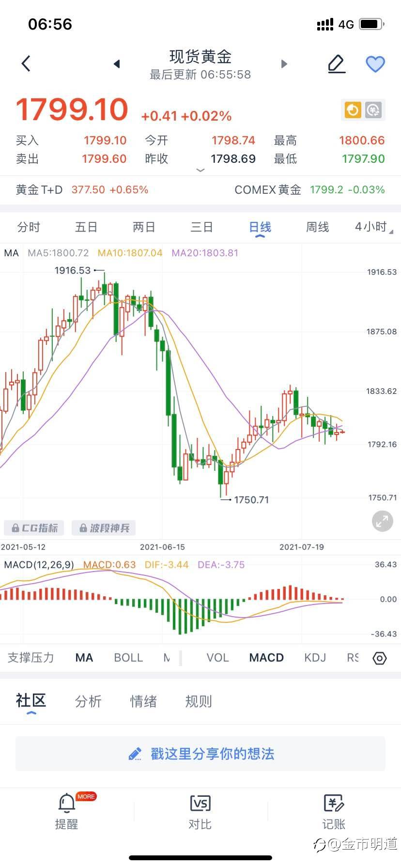Image resolution: width=401 pixels, height=868 pixels.
Task: Go to previous instrument with left triangle
Action: 117,64
